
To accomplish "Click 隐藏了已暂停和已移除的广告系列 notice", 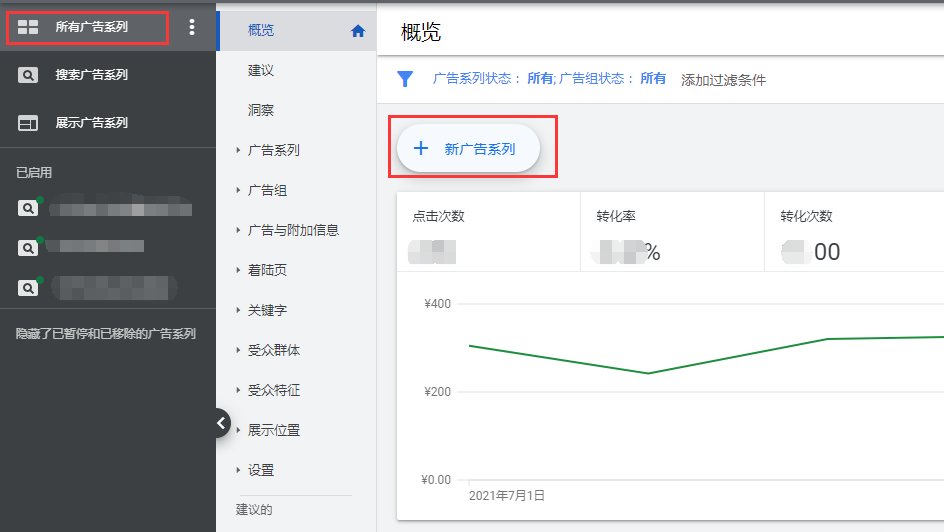I will coord(106,334).
